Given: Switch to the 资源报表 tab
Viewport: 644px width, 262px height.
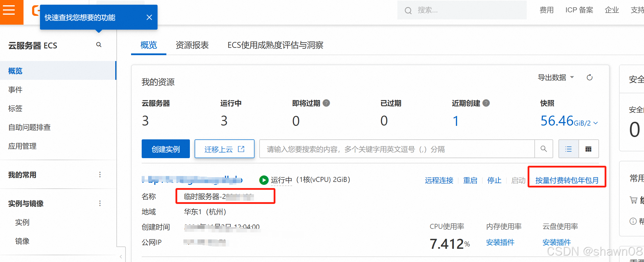Looking at the screenshot, I should click(x=192, y=45).
